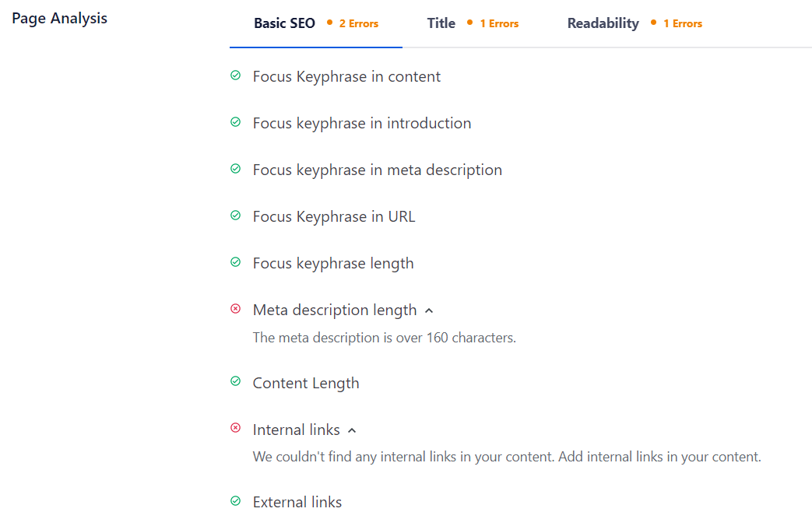Select the check icon beside Focus keyphrase length
The height and width of the screenshot is (519, 812).
(236, 262)
